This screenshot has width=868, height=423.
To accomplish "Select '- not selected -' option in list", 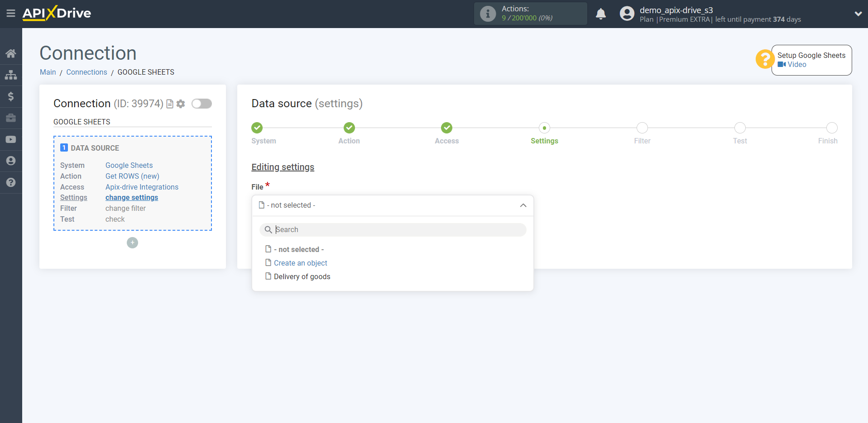I will point(299,250).
